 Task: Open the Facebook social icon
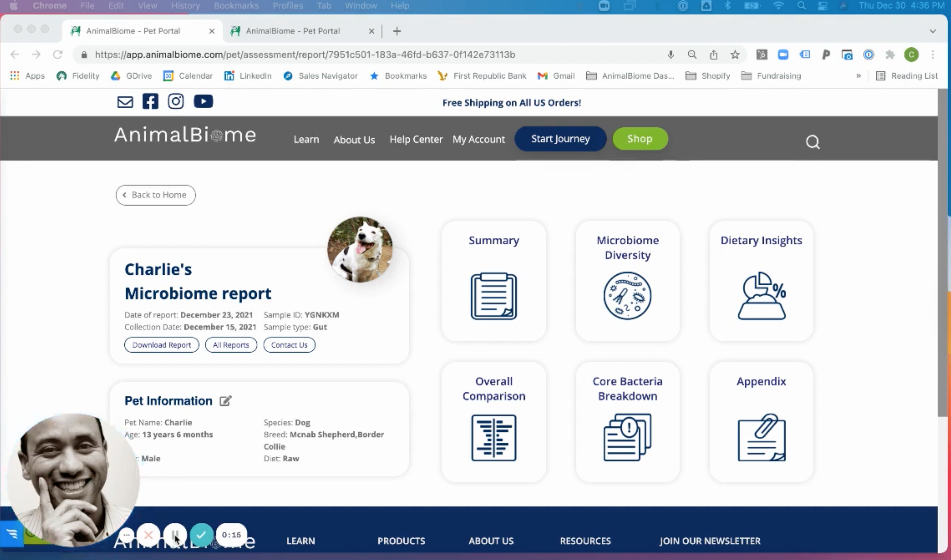150,101
